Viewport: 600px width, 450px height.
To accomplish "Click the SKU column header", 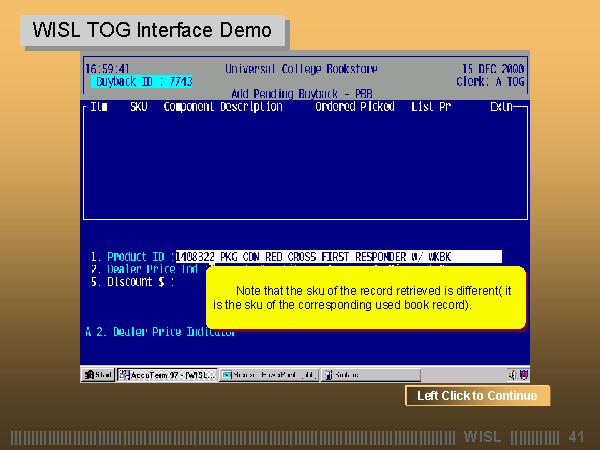I will (138, 106).
